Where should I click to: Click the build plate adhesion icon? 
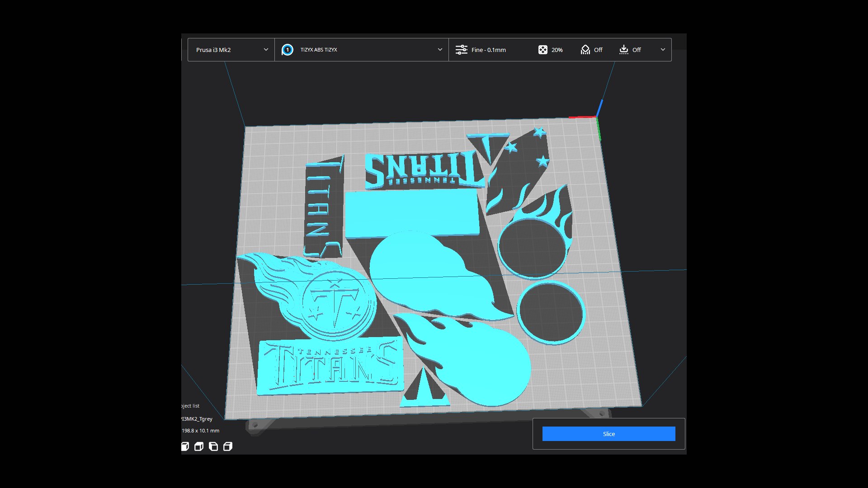click(x=624, y=50)
